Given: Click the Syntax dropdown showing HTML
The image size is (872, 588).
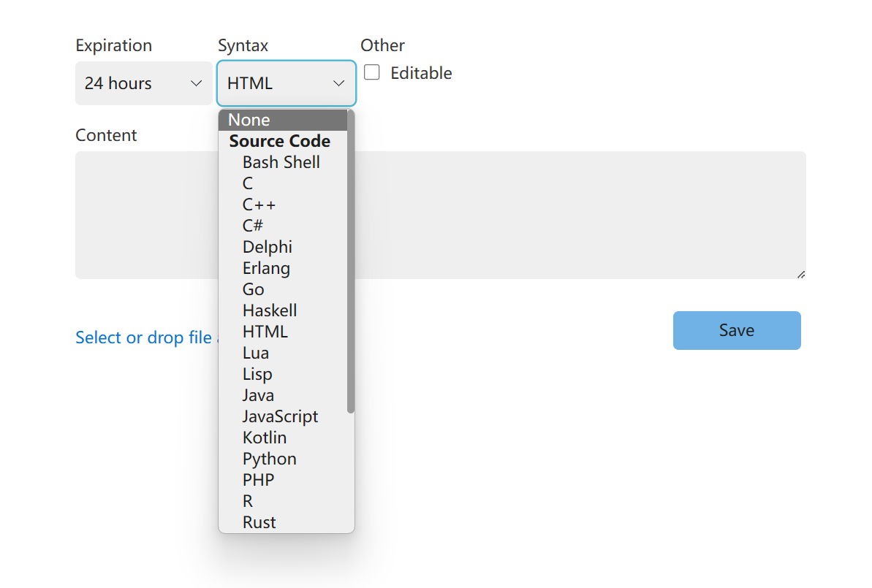Looking at the screenshot, I should (x=286, y=83).
